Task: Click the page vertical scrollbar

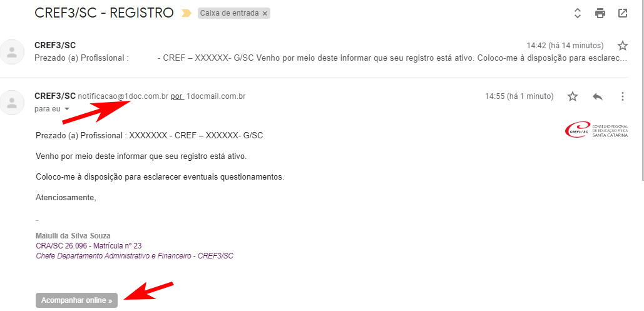Action: 641,90
